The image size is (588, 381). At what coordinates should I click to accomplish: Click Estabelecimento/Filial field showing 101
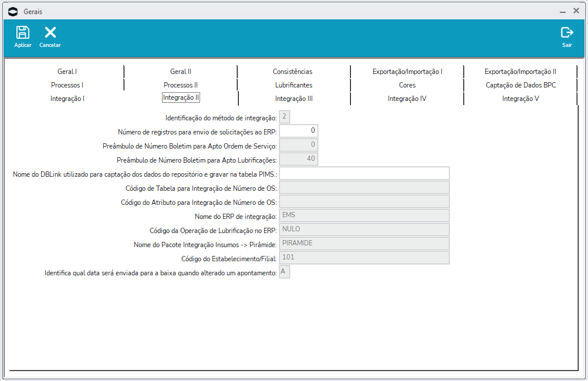(364, 258)
